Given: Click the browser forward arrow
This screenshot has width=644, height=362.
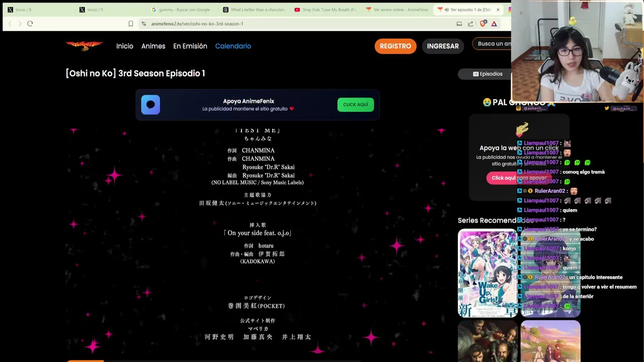Looking at the screenshot, I should 20,24.
